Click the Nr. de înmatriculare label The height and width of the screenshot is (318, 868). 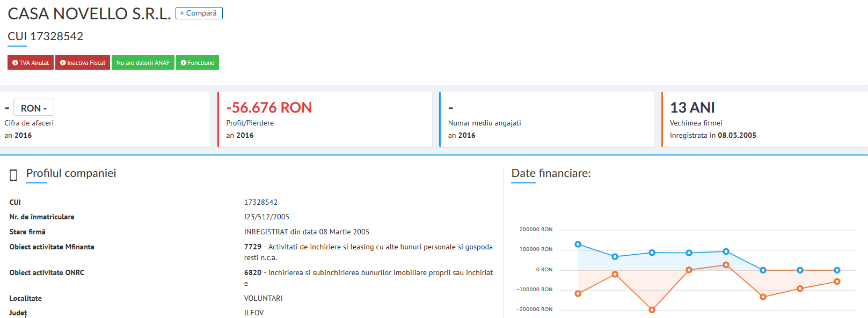42,217
